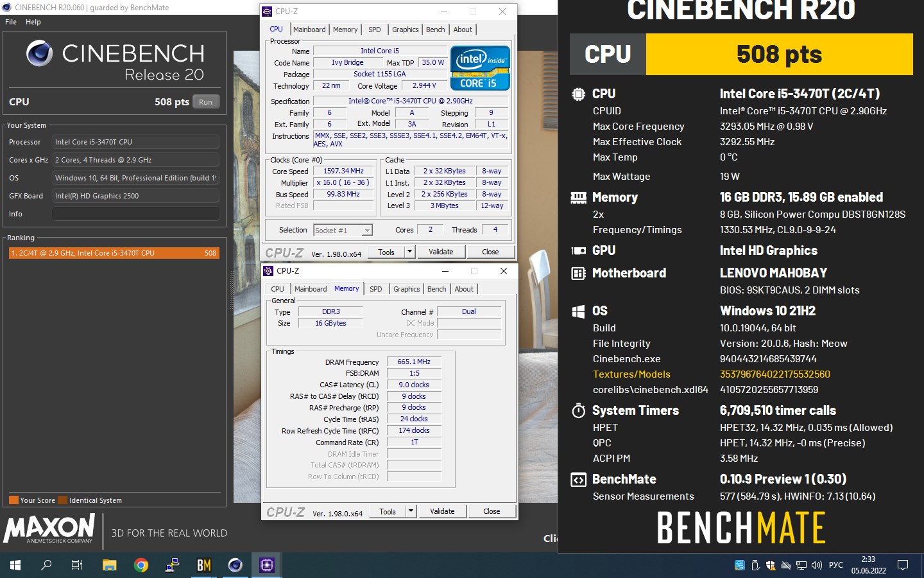Viewport: 924px width, 578px height.
Task: Click Tools button in bottom CPU-Z window
Action: click(x=388, y=511)
